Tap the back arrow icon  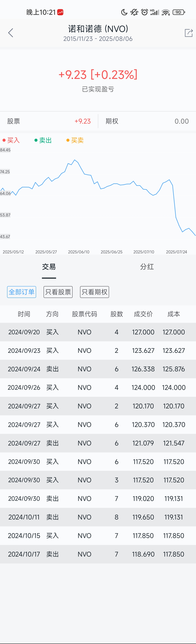[x=11, y=33]
